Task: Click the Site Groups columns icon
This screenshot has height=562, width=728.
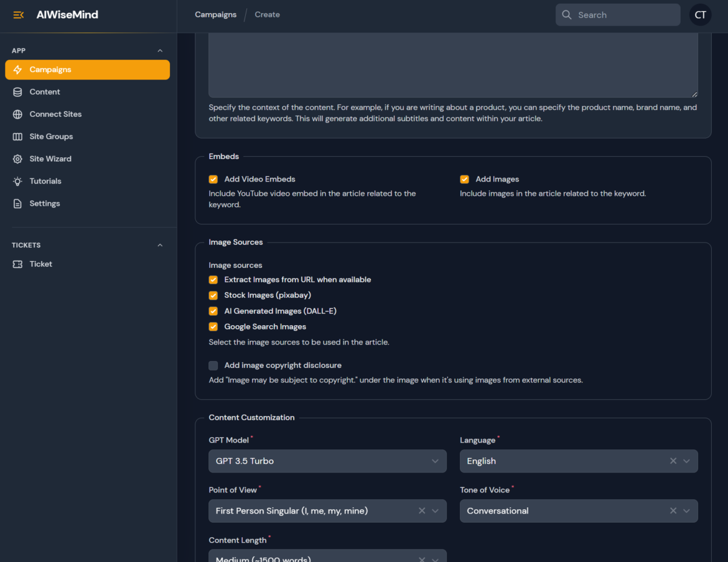Action: click(17, 137)
